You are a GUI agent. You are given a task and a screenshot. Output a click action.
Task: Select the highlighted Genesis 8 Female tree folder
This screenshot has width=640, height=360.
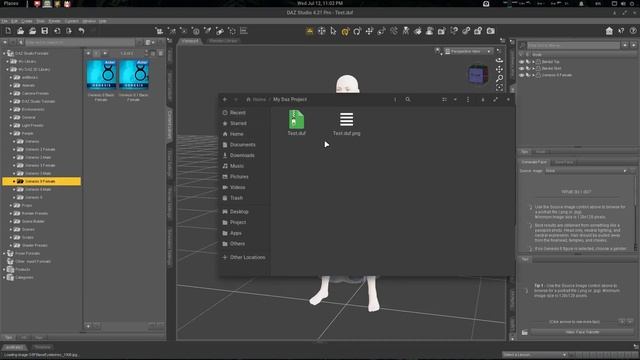coord(42,181)
